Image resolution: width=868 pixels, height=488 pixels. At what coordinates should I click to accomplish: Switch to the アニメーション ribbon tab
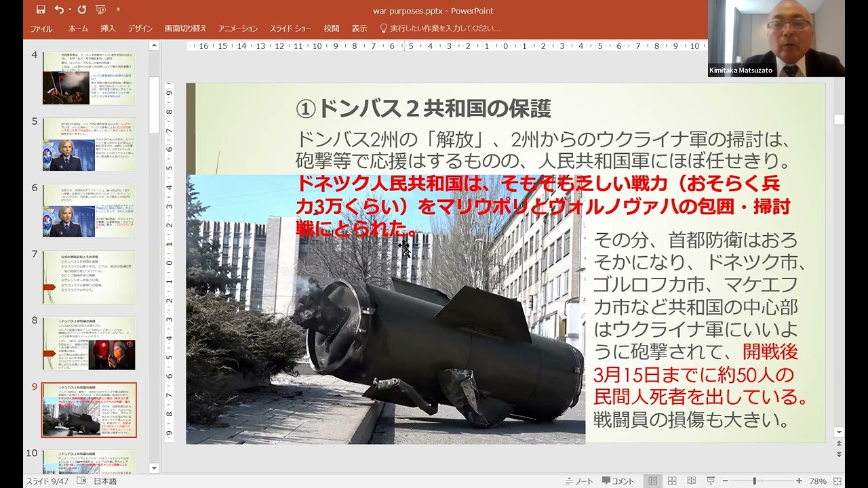pos(238,28)
